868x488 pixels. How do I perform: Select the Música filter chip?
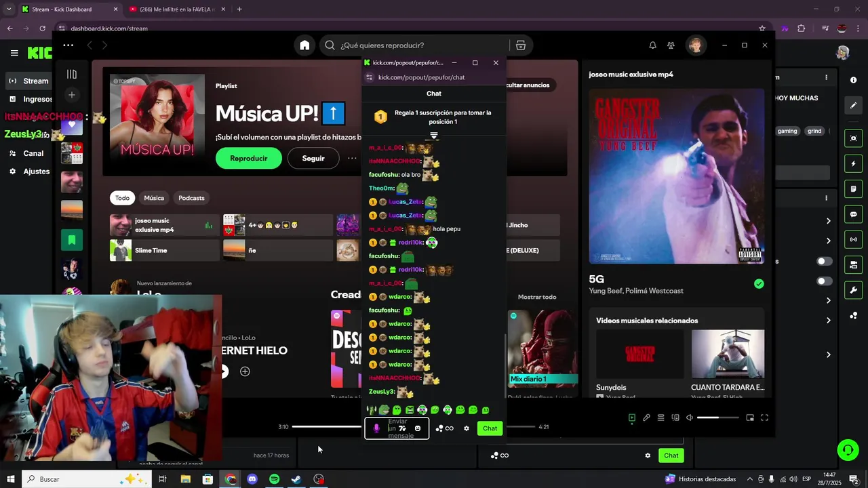[x=154, y=198]
